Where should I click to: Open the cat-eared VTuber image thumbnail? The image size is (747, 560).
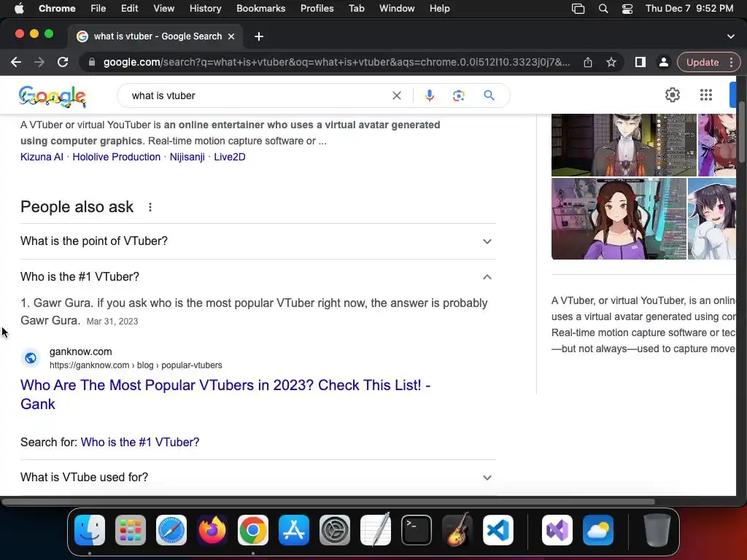(x=712, y=219)
